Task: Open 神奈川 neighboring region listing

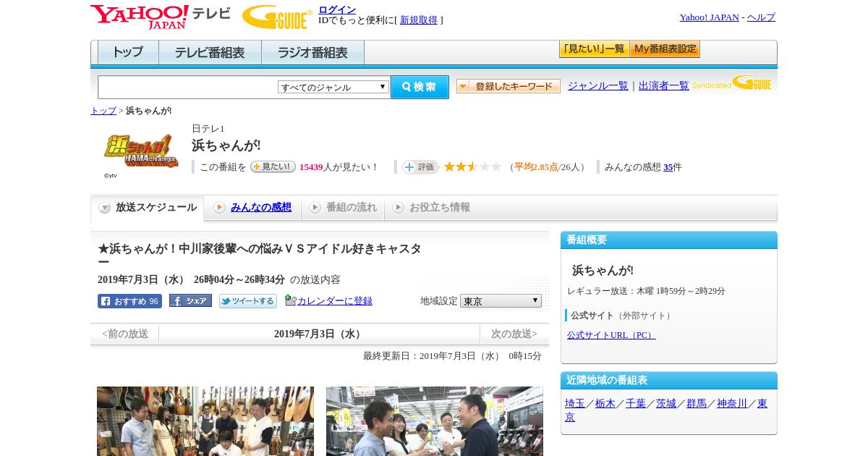Action: tap(732, 403)
